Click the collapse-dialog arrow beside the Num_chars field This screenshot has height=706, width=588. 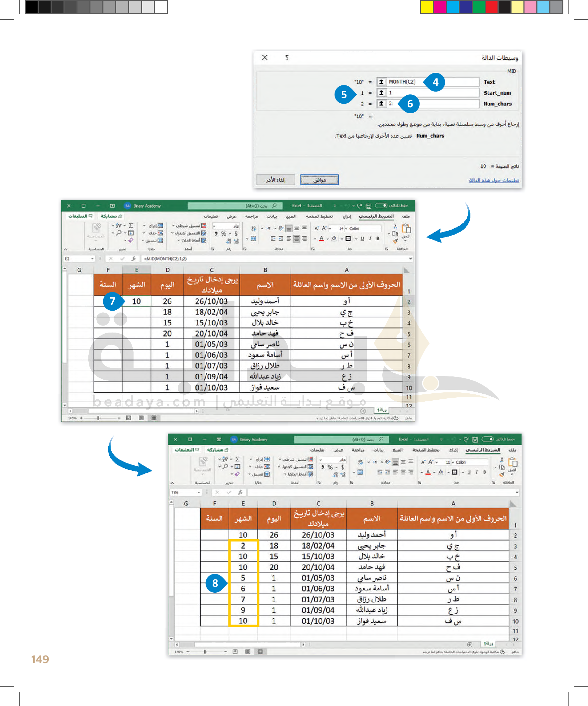[x=381, y=104]
